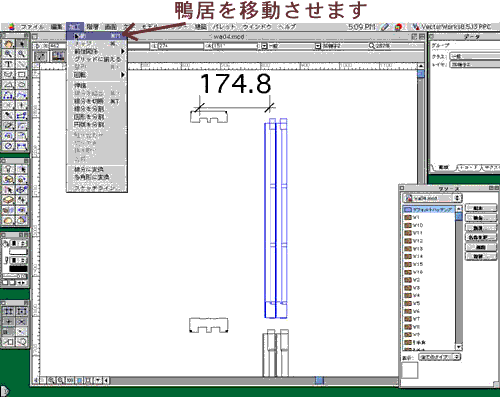
Task: Toggle the snap-to-object constraint button
Action: pos(22,312)
